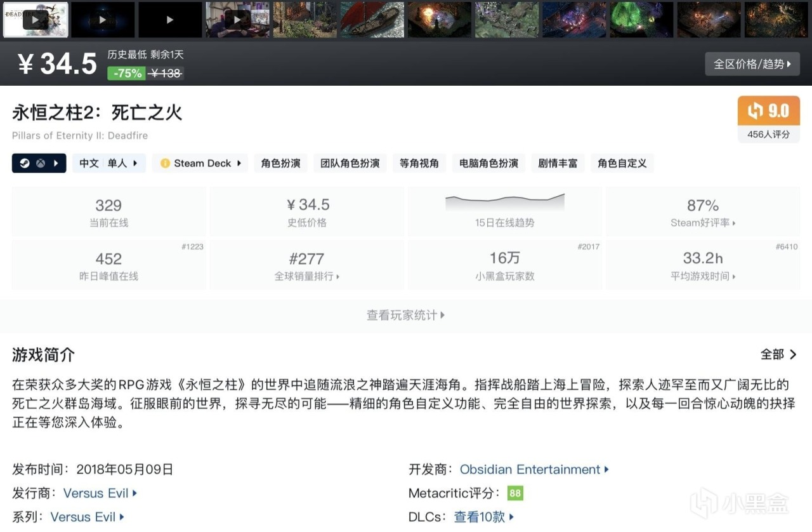Click the 游戏简介 section heading

44,355
